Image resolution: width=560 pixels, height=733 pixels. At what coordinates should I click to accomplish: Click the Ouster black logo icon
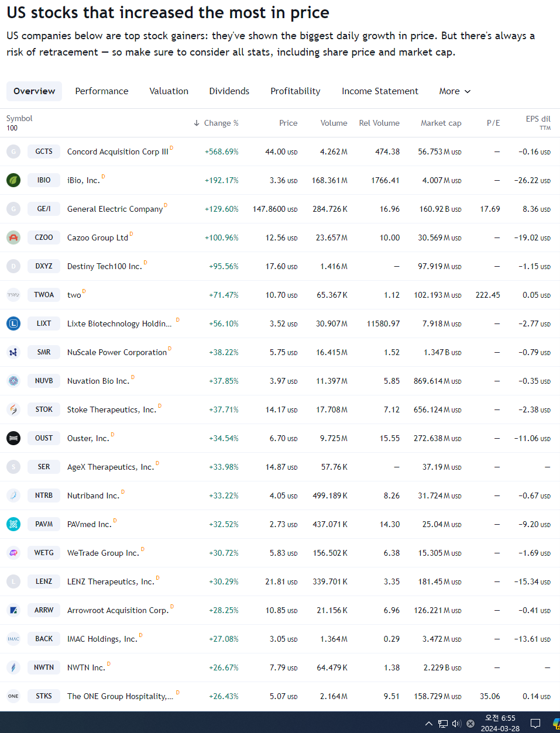pyautogui.click(x=13, y=438)
